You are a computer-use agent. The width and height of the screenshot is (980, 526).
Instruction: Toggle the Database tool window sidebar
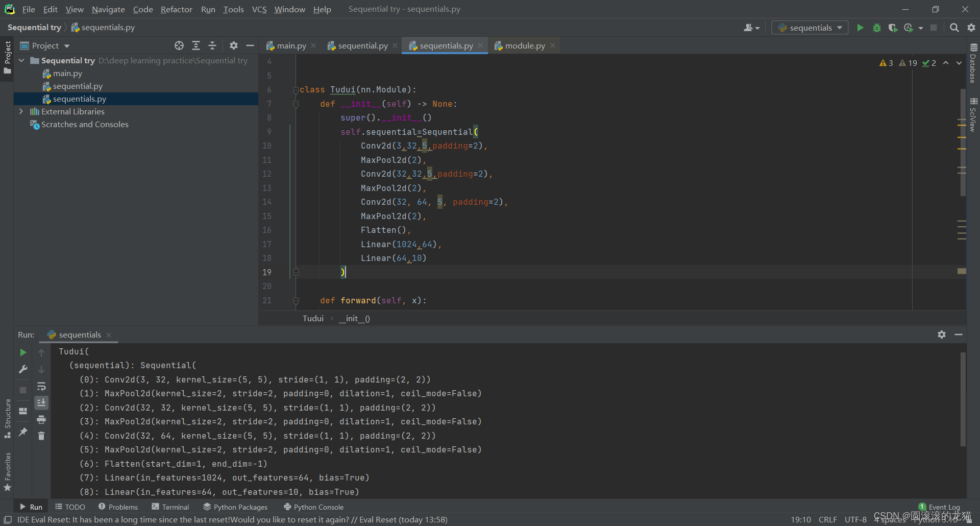click(x=973, y=63)
